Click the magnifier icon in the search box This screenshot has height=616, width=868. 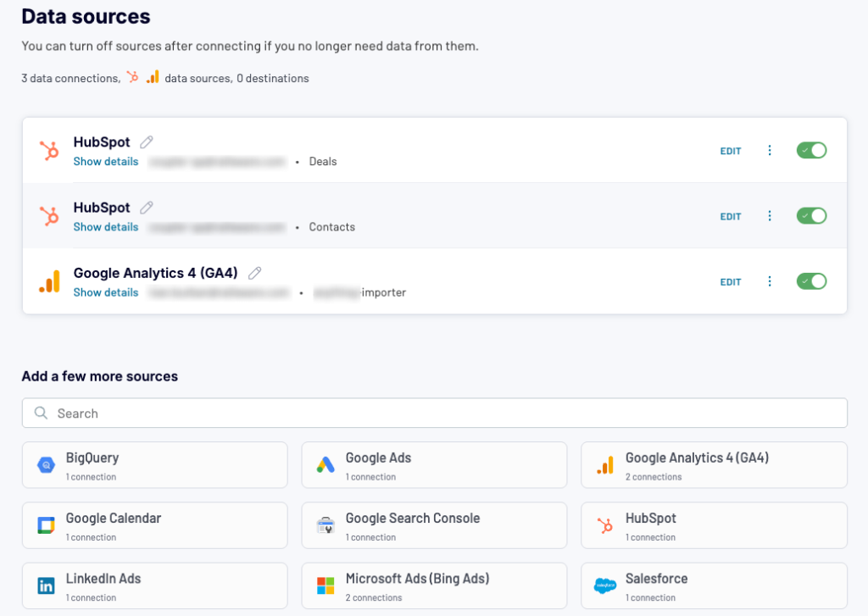pos(41,413)
